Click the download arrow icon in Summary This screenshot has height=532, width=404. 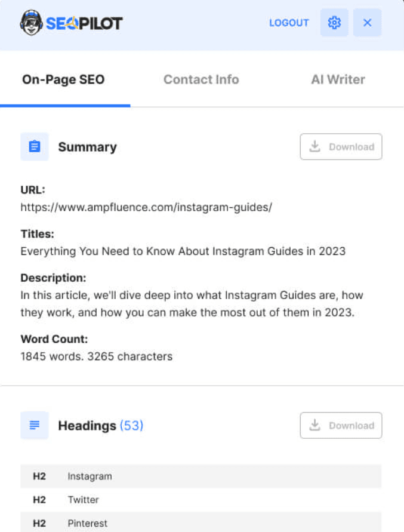click(316, 147)
